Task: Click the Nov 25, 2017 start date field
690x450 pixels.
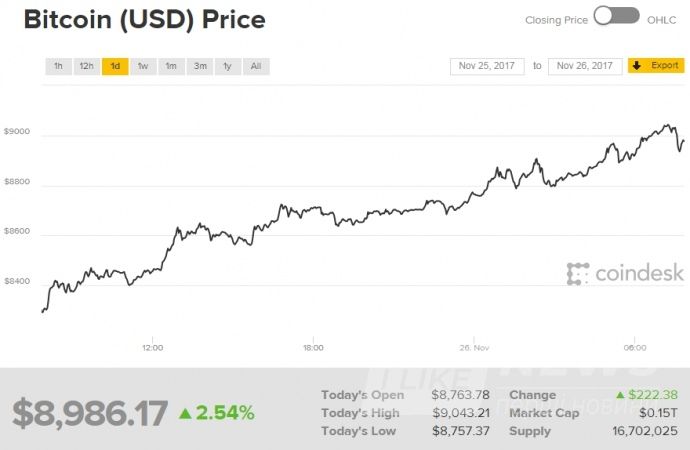Action: [x=488, y=66]
